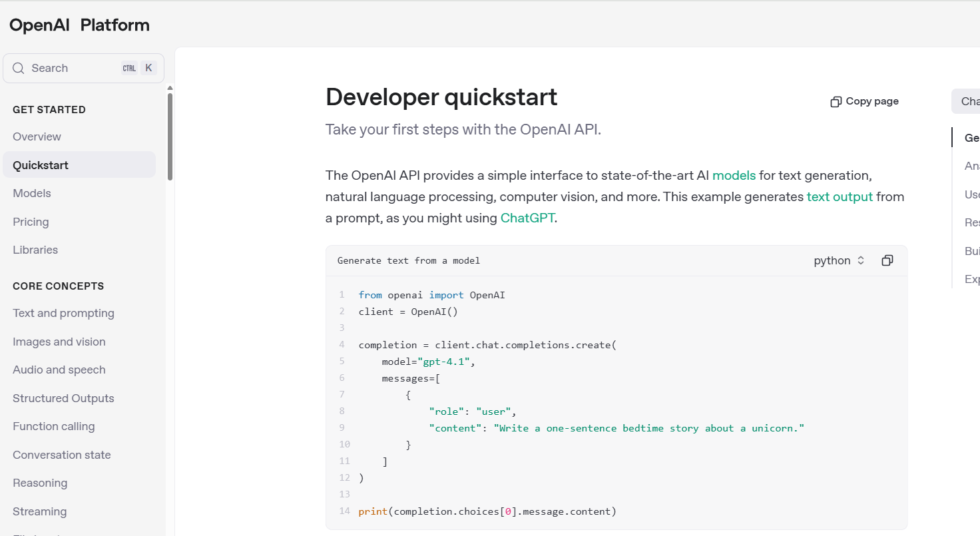Follow the ChatGPT link

(527, 218)
